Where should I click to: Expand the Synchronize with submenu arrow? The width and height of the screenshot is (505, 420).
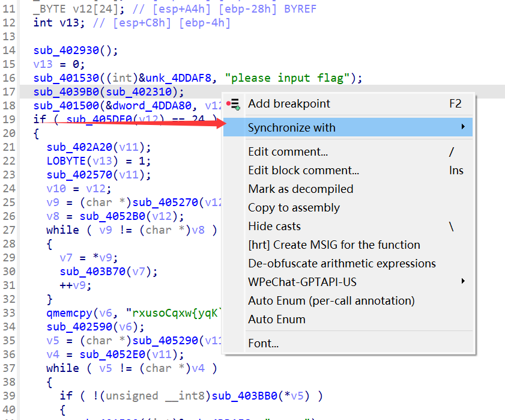(463, 127)
